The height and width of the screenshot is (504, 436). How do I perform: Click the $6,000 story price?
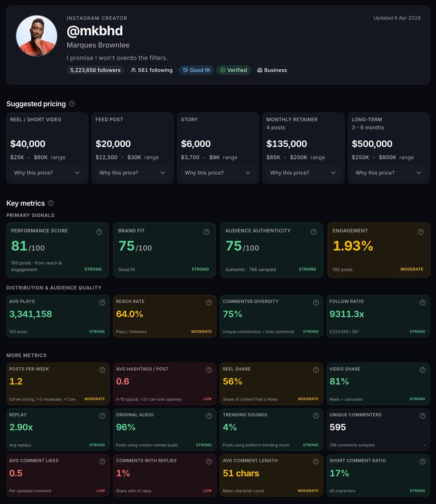point(196,144)
